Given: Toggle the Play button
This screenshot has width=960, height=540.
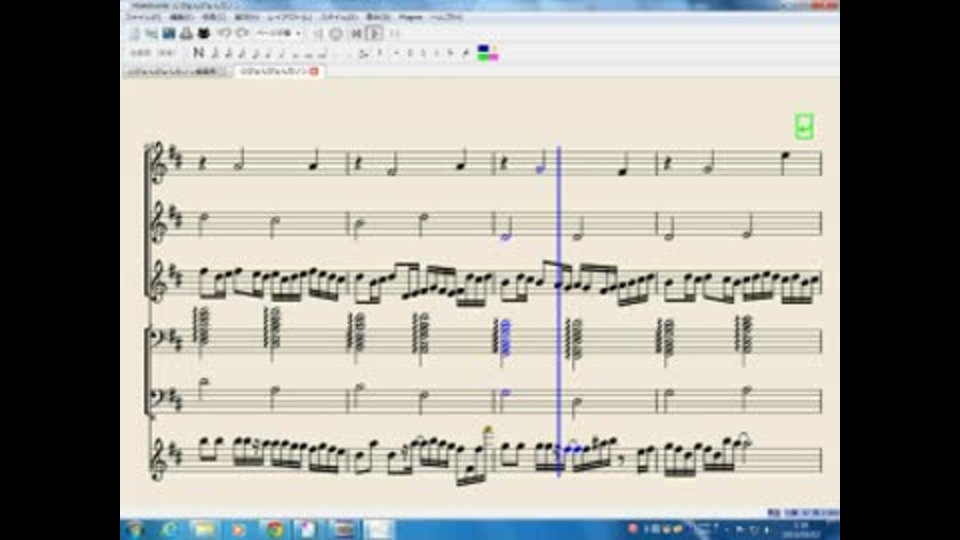Looking at the screenshot, I should (373, 34).
